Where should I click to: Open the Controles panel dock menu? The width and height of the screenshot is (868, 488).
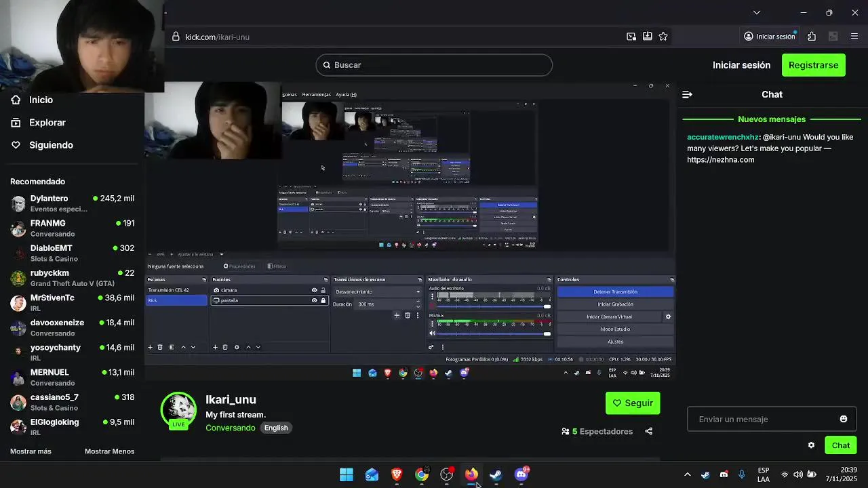pyautogui.click(x=672, y=279)
